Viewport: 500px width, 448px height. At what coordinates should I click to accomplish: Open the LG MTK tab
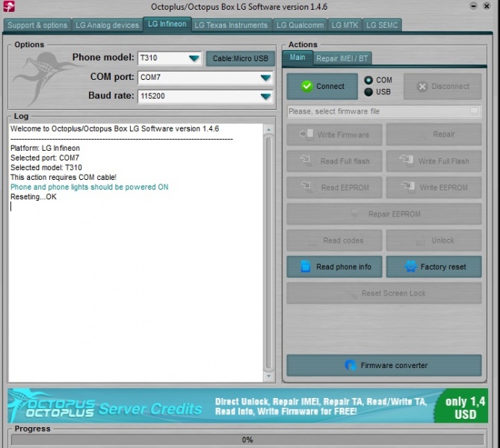click(x=345, y=25)
